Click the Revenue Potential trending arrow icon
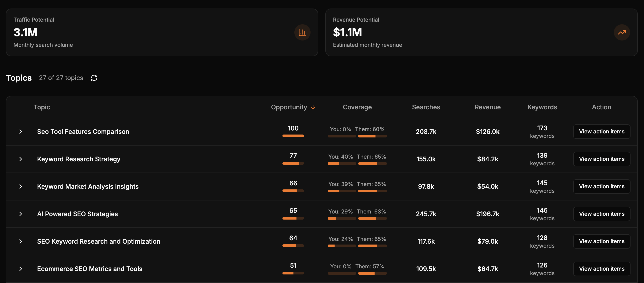The height and width of the screenshot is (283, 644). [622, 32]
